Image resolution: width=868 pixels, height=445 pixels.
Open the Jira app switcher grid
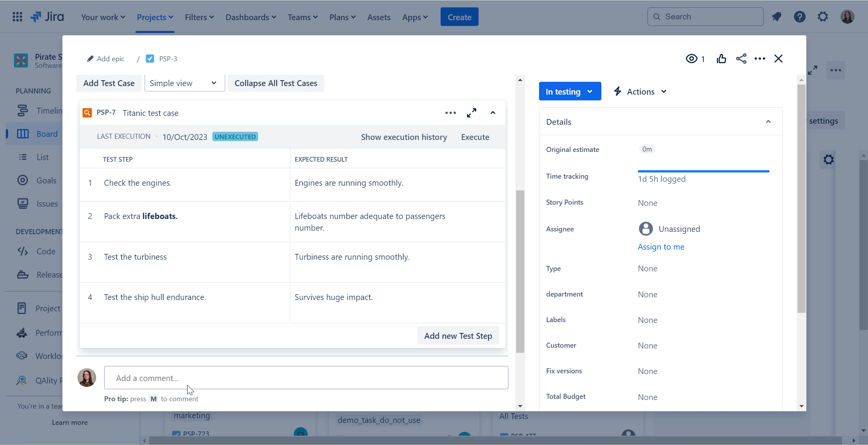[x=17, y=17]
